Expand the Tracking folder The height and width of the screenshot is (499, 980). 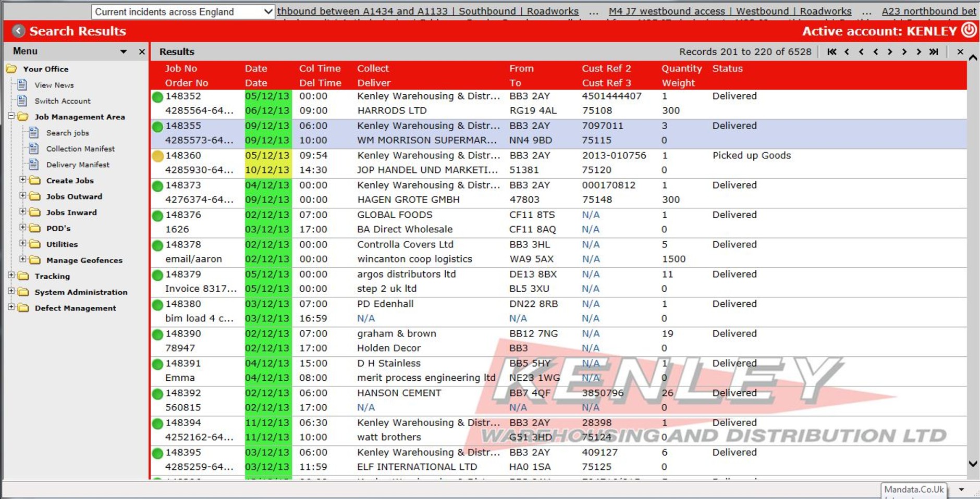pos(11,275)
